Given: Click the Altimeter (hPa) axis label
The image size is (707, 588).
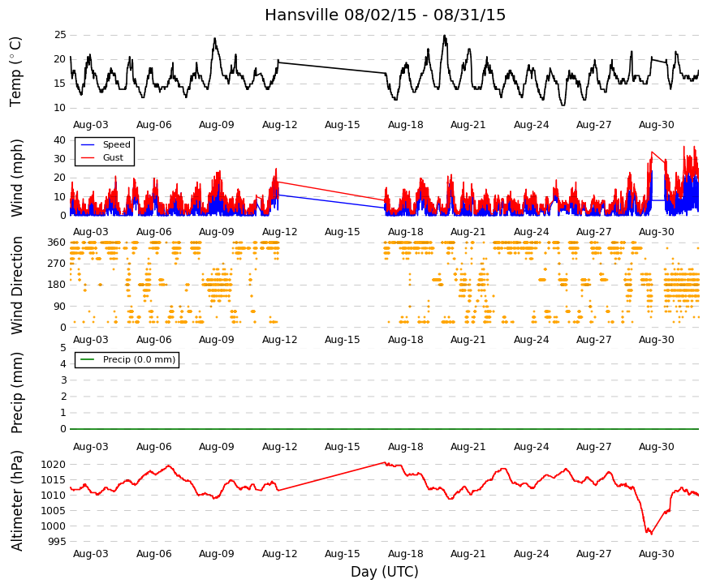Looking at the screenshot, I should pos(16,500).
